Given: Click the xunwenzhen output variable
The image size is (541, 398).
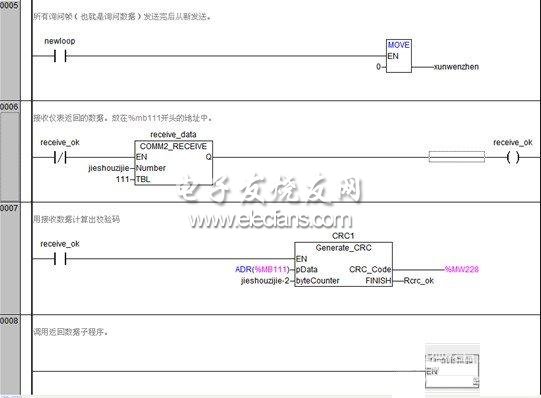Looking at the screenshot, I should click(x=456, y=67).
